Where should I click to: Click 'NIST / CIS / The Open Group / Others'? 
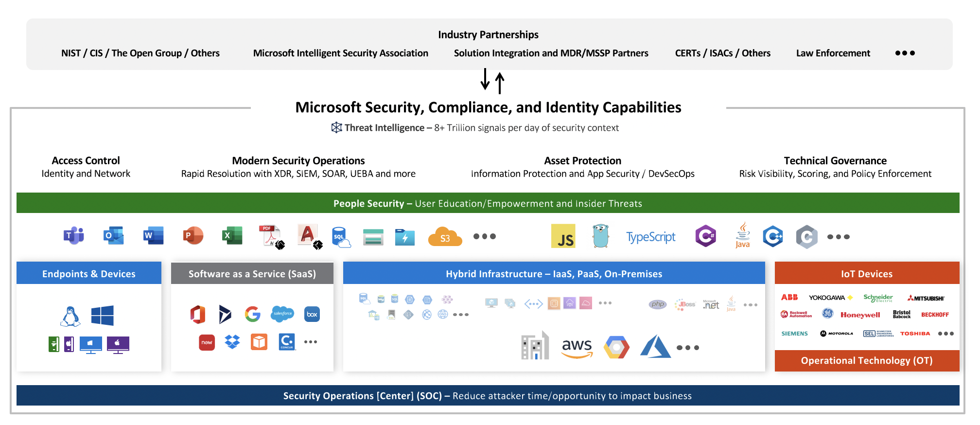(x=140, y=53)
